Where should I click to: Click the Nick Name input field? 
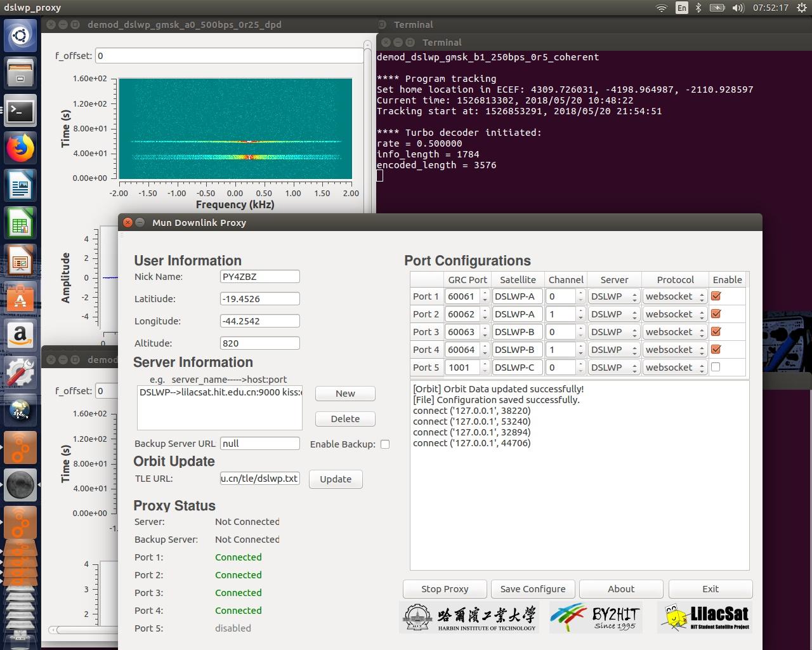coord(259,277)
